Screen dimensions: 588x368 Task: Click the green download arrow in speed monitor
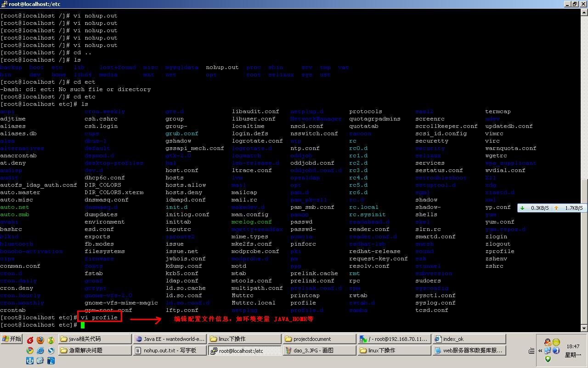[x=522, y=208]
